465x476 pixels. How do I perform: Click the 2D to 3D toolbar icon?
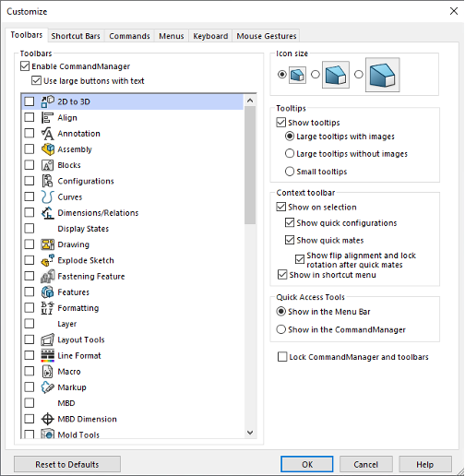48,101
